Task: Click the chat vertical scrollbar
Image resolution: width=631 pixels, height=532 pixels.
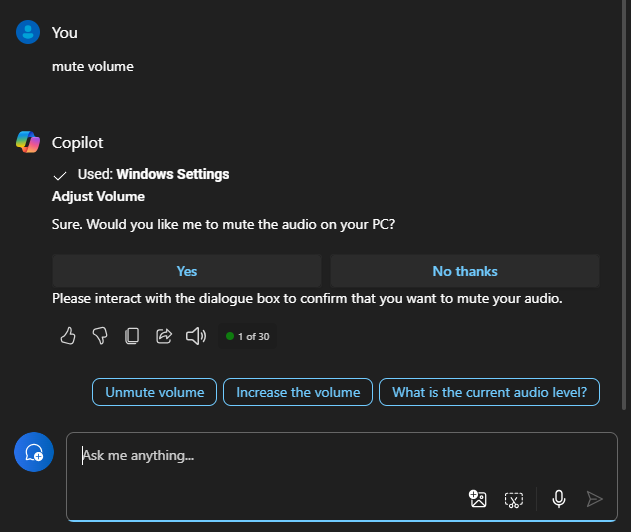Action: (624, 205)
